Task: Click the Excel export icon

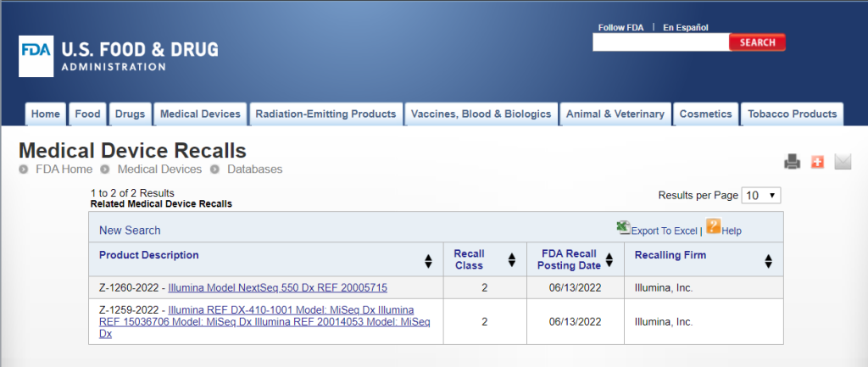Action: pyautogui.click(x=624, y=228)
